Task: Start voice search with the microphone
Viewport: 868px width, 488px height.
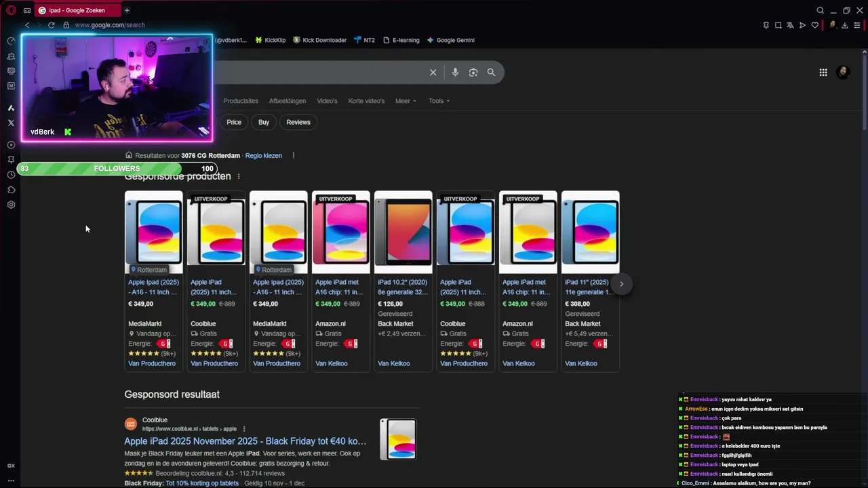Action: click(x=455, y=73)
